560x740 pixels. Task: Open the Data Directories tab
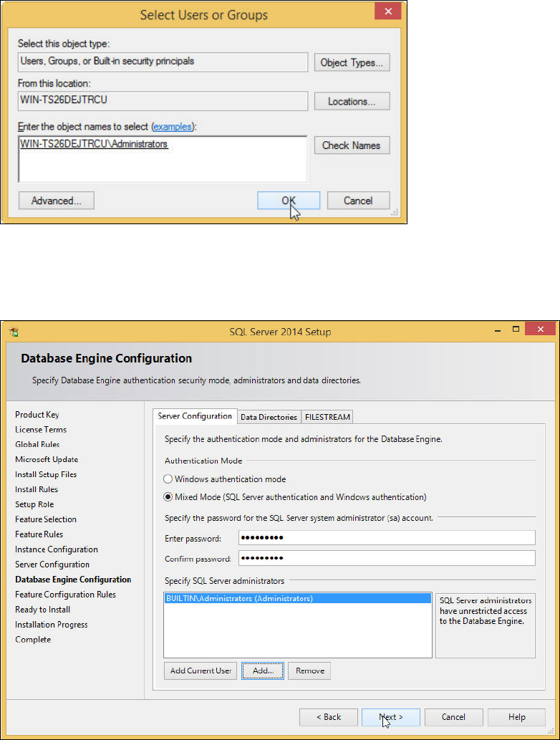[269, 417]
